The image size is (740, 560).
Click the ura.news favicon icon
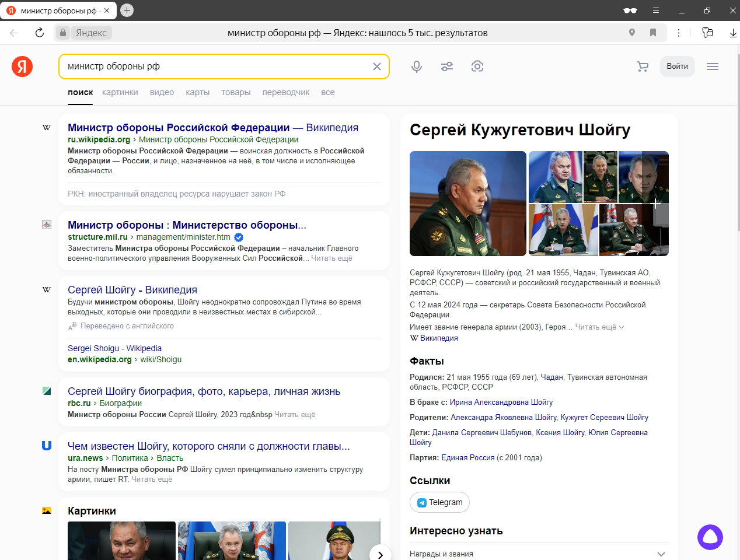(47, 446)
